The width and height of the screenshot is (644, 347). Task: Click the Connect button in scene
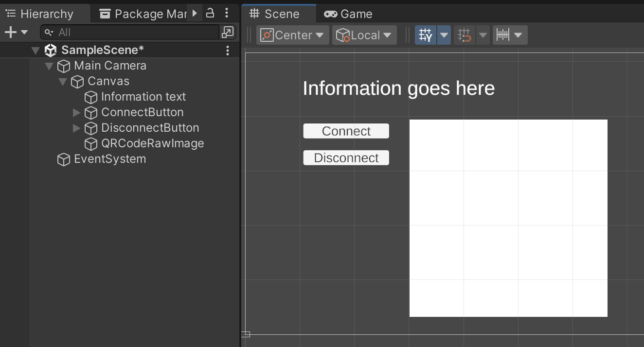346,131
